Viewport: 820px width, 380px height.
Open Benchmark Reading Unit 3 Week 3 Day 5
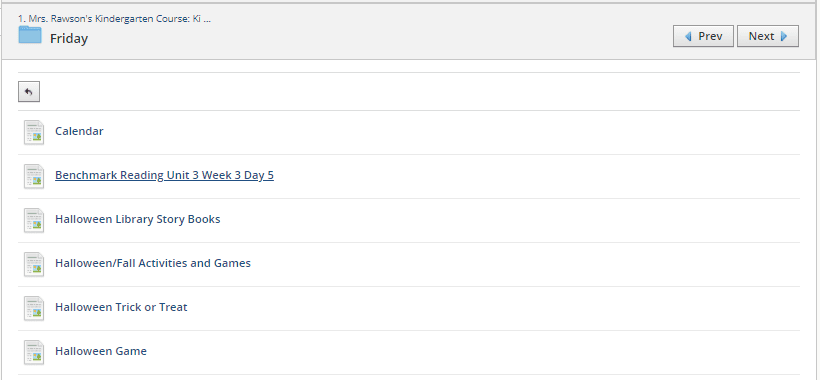[x=165, y=175]
